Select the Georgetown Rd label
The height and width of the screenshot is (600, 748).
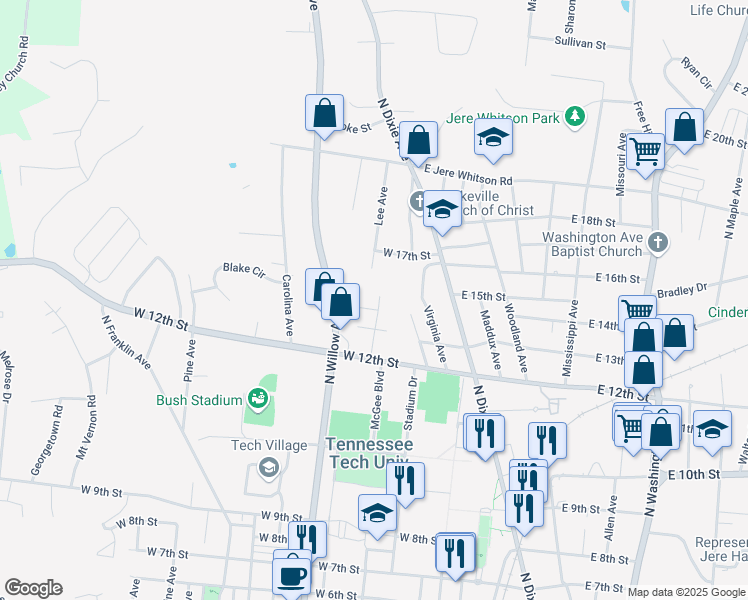[47, 440]
